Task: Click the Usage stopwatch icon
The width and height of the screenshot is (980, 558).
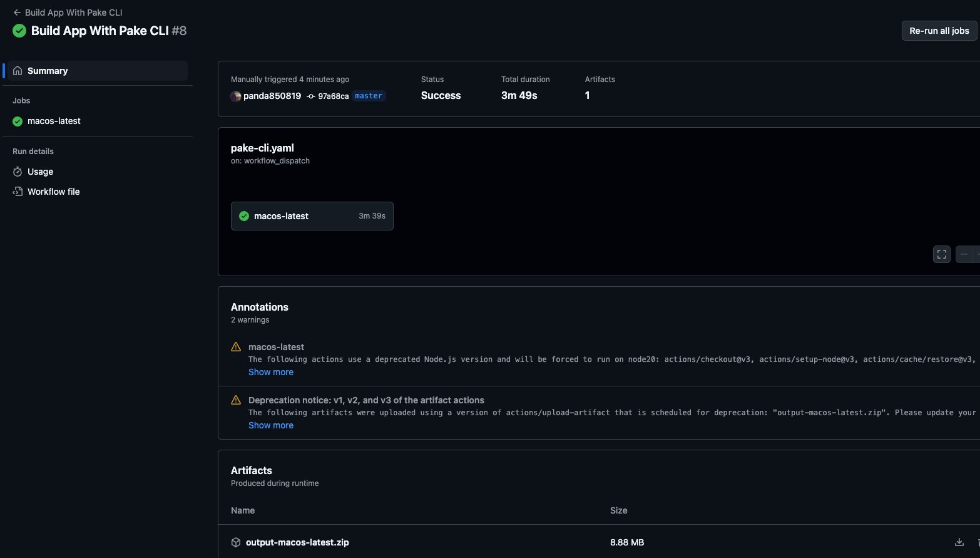Action: 18,172
